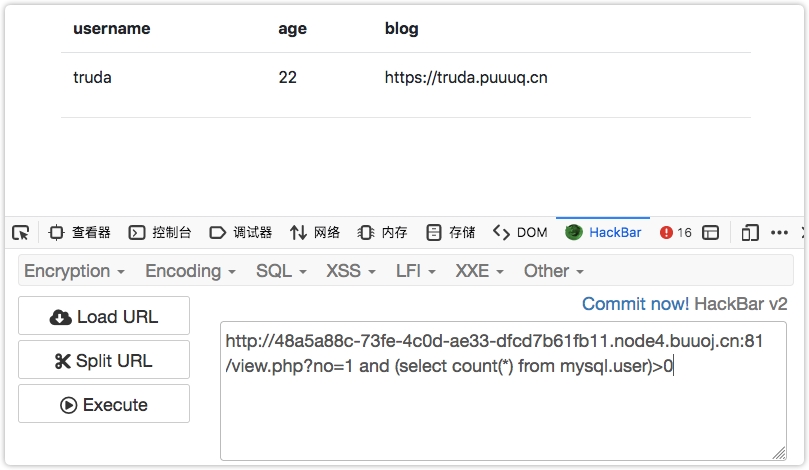Open the Debugger (调试器) panel
The image size is (809, 470).
[x=241, y=232]
